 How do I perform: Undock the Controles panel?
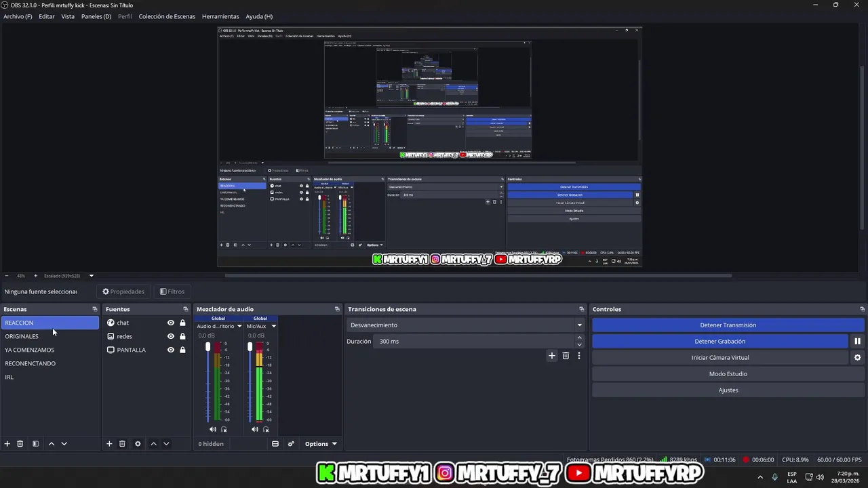pyautogui.click(x=862, y=309)
